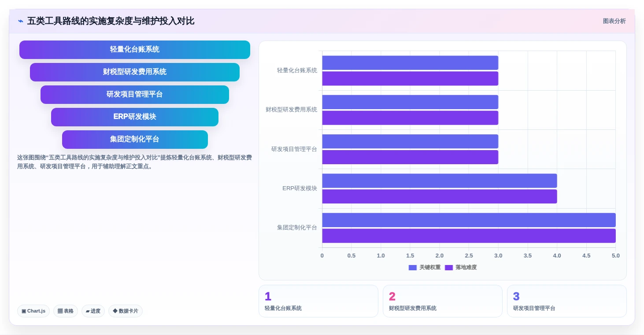Screen dimensions: 644x335
Task: Click the Chart.js tag chip
Action: [33, 311]
